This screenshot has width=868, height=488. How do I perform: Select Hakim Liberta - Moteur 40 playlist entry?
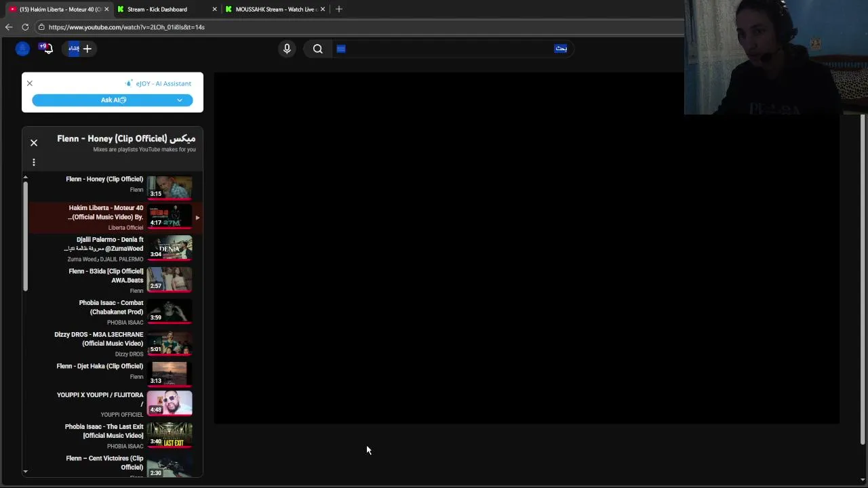point(114,218)
